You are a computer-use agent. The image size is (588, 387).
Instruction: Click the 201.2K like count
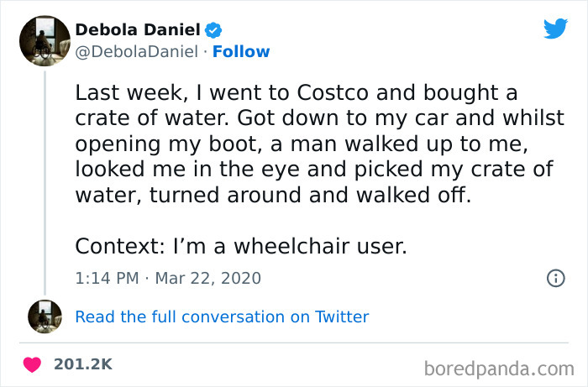(x=82, y=364)
